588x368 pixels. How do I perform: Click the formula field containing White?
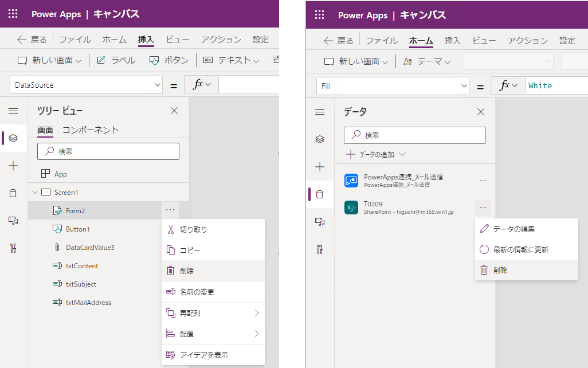pos(556,86)
